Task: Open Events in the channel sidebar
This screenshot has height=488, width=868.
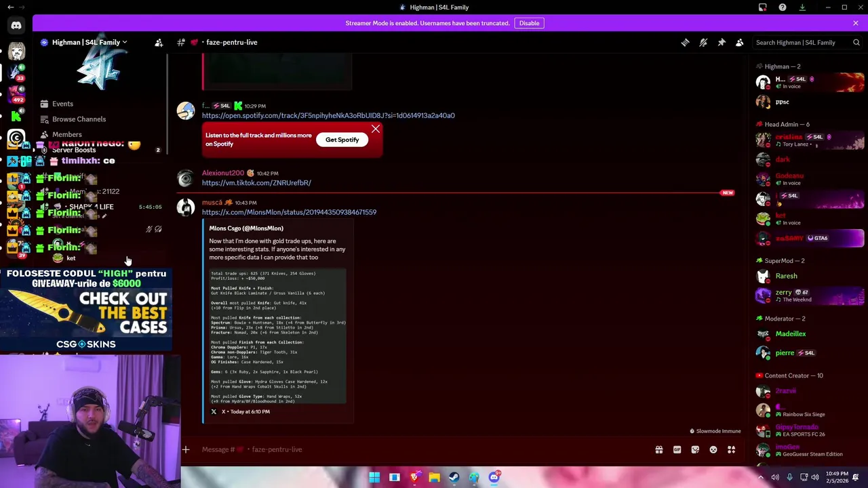Action: [x=62, y=104]
